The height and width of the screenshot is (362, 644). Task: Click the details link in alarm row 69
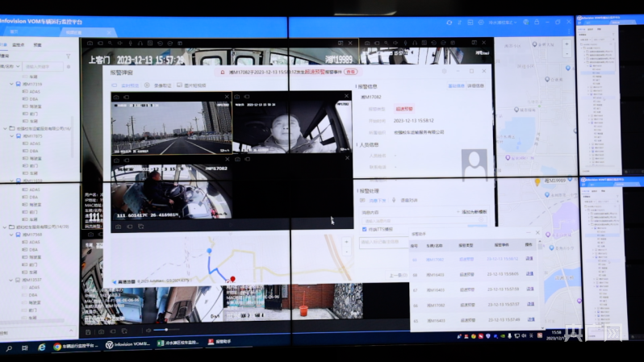[529, 259]
